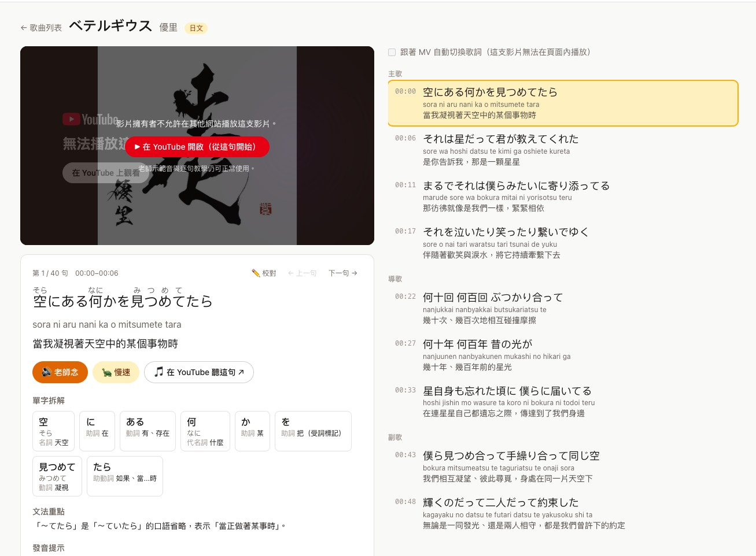Play 慢速 slow speed audio
The width and height of the screenshot is (756, 556).
[116, 372]
